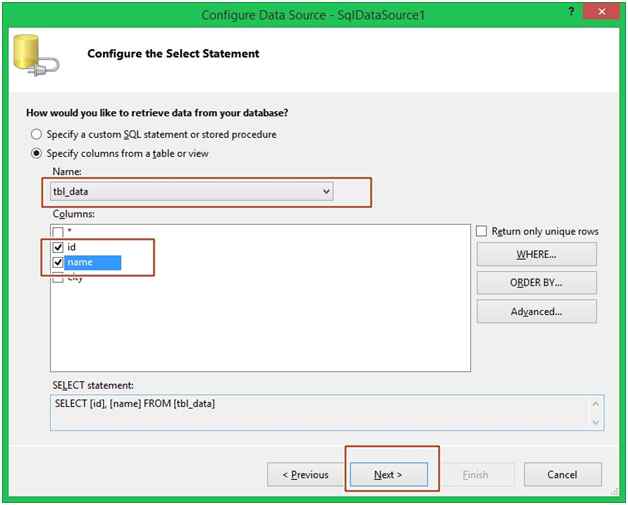The height and width of the screenshot is (505, 628).
Task: Open the Advanced... options
Action: coord(536,311)
